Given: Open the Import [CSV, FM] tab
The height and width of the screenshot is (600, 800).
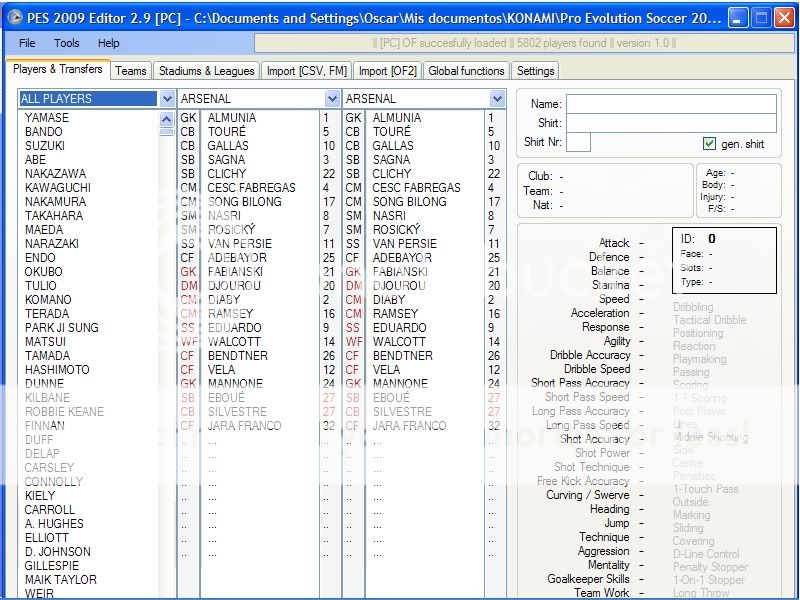Looking at the screenshot, I should (307, 71).
